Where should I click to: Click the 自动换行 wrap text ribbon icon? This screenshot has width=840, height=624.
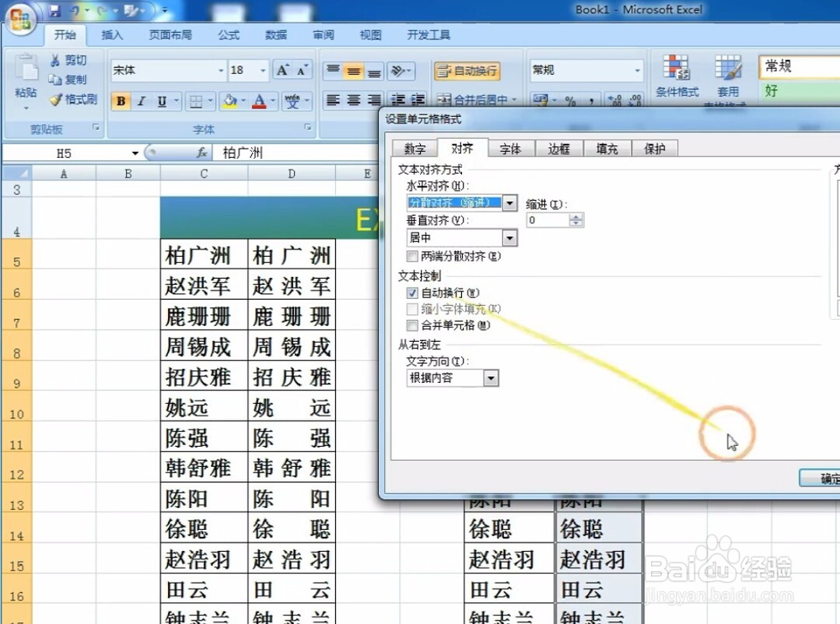point(468,71)
